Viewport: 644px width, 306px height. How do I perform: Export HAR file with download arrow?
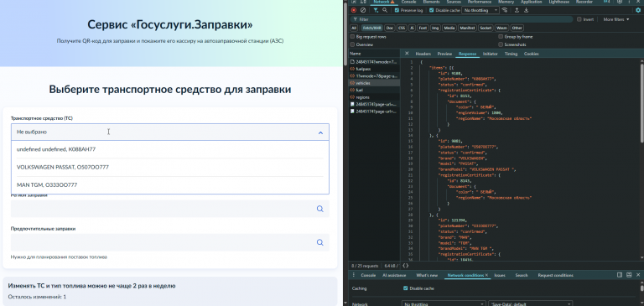point(526,10)
